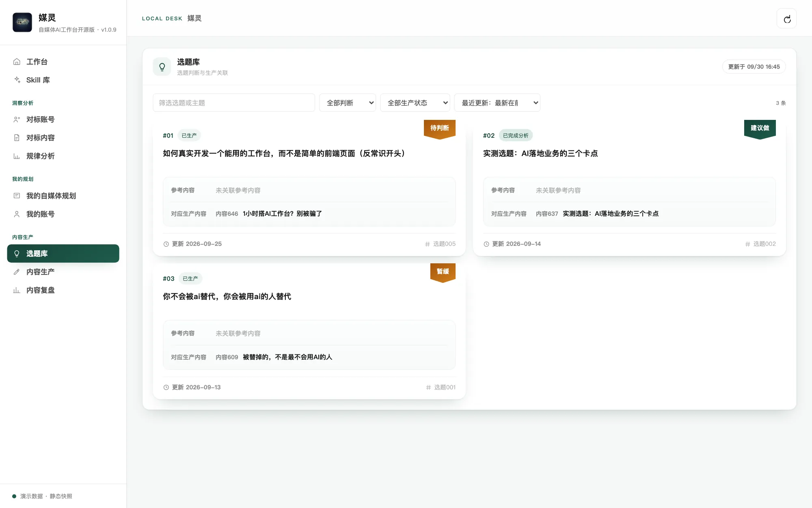The width and height of the screenshot is (812, 508).
Task: Click the 已完成分析 status tag
Action: point(516,136)
